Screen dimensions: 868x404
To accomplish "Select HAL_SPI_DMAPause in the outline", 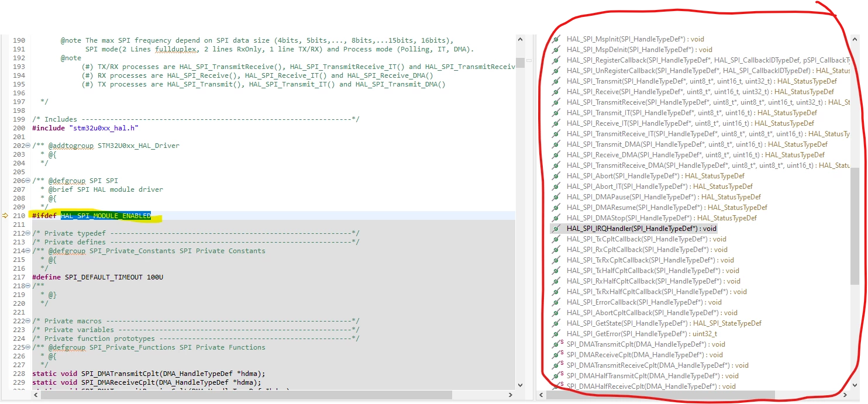I will point(664,197).
